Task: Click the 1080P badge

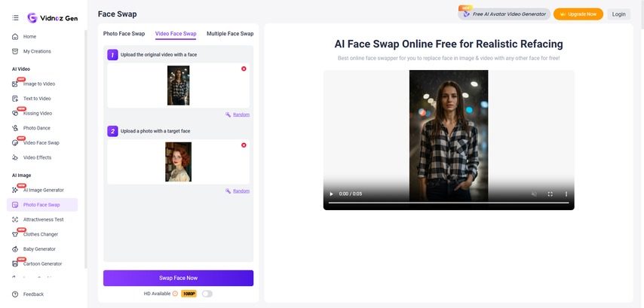Action: click(189, 294)
